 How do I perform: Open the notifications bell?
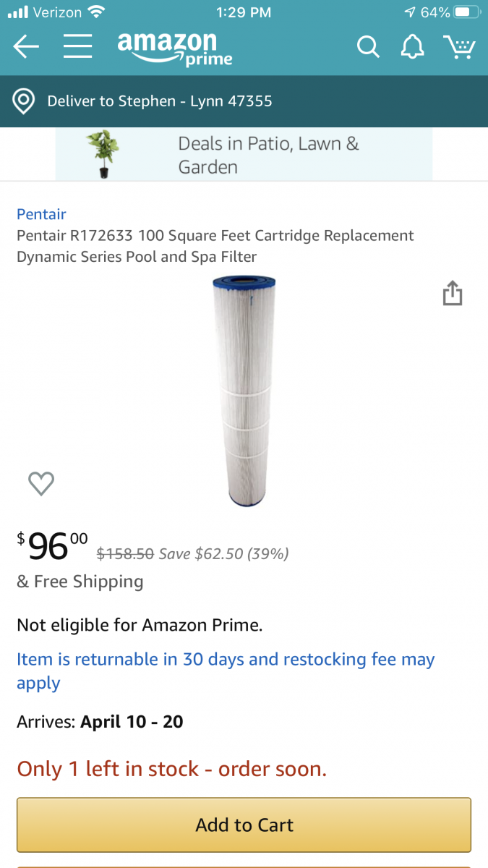[412, 48]
